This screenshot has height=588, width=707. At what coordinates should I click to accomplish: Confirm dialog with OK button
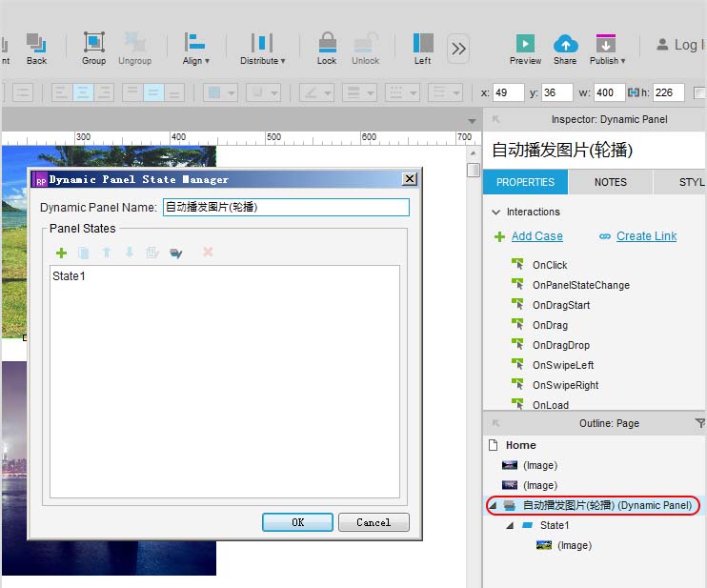click(x=297, y=522)
